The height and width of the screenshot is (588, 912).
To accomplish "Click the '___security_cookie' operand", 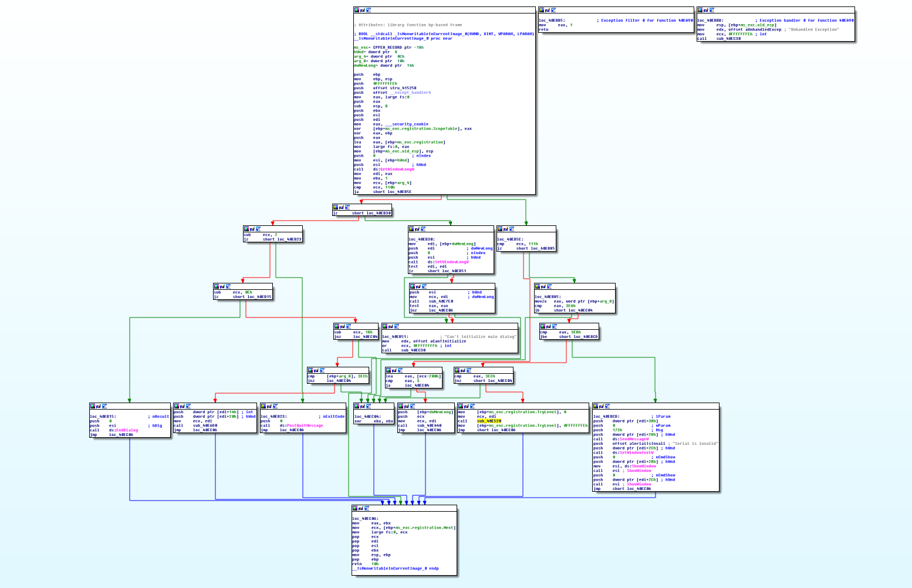I will 407,124.
